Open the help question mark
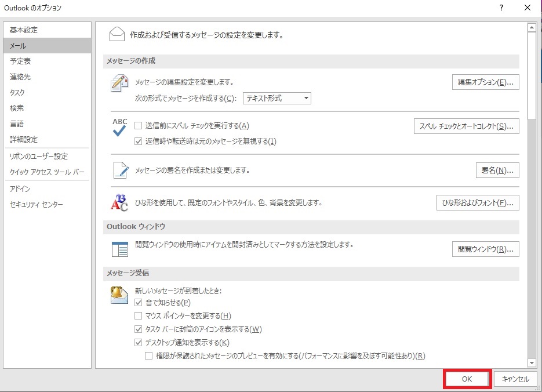 [501, 8]
